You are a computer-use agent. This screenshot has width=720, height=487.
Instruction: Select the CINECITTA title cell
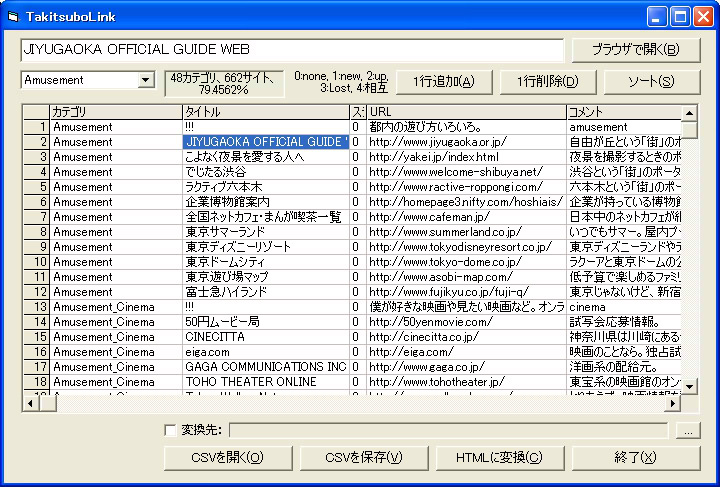[264, 337]
